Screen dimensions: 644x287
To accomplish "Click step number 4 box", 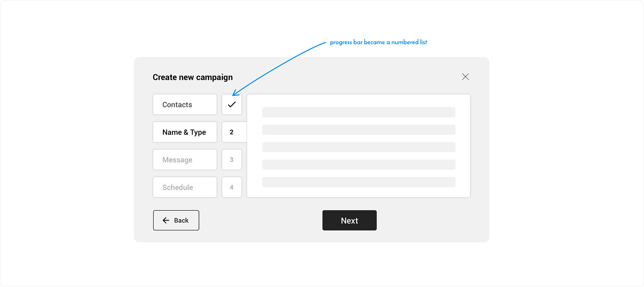I will 232,187.
